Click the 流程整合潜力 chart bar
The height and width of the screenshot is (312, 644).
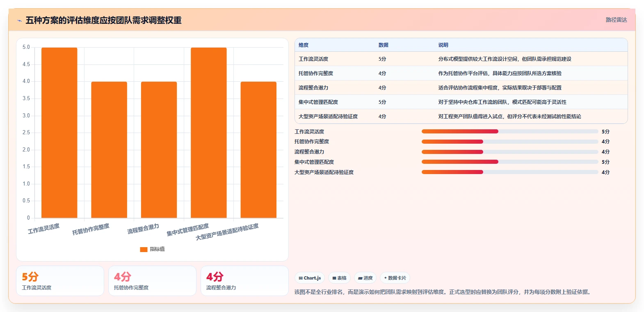tap(159, 150)
